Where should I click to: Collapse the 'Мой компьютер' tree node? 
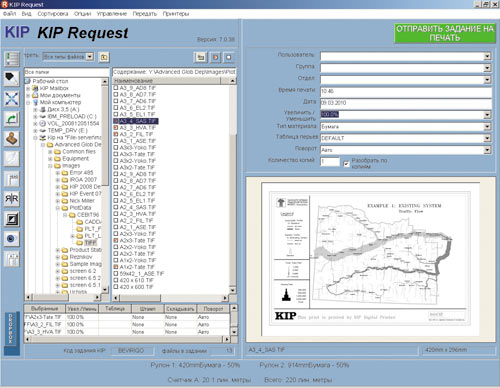coord(28,103)
